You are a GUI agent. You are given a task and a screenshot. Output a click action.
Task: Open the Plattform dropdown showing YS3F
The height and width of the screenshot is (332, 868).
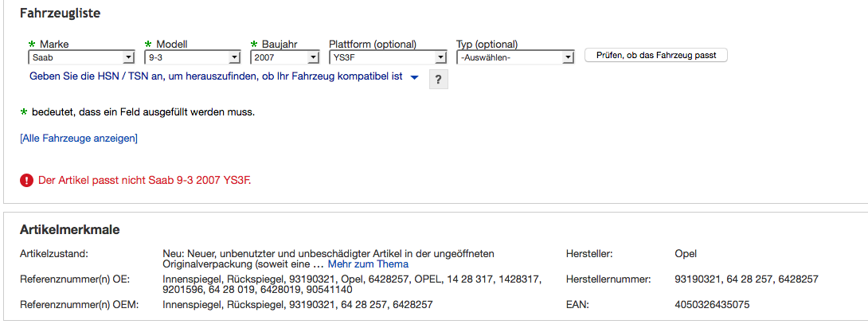(x=388, y=57)
